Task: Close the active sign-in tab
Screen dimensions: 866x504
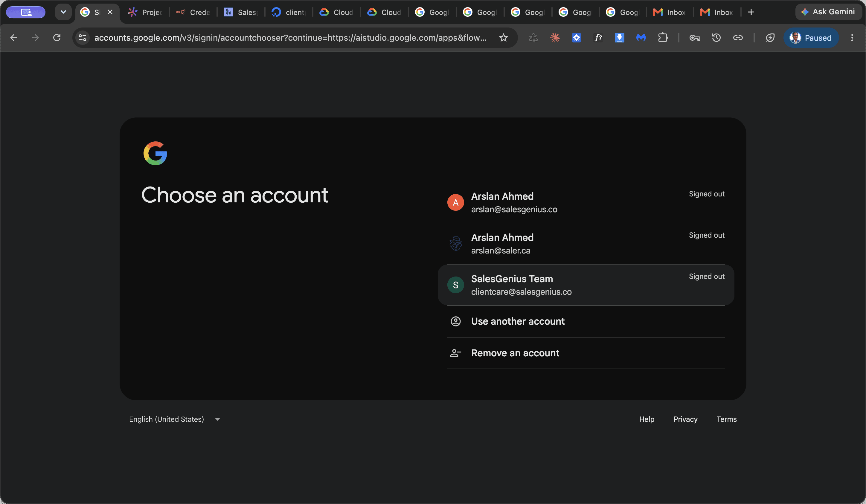Action: [110, 12]
